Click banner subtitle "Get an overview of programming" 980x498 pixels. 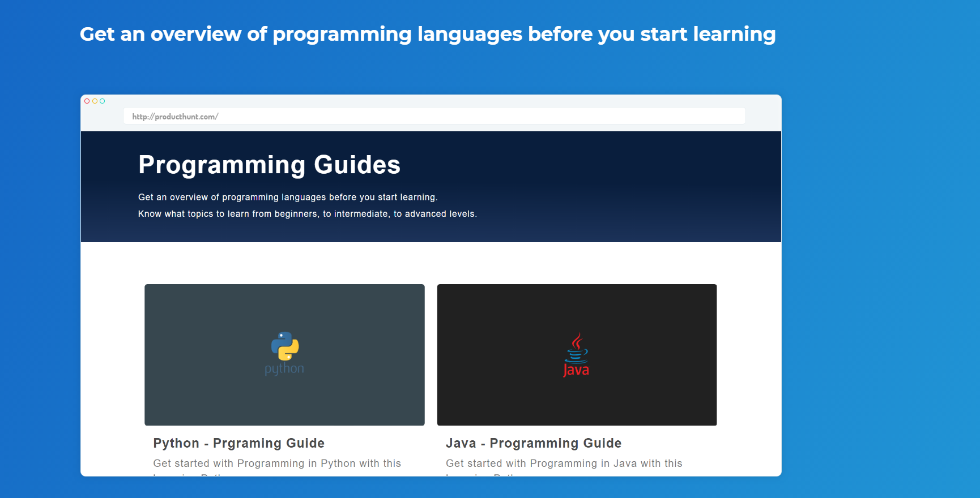[x=288, y=198]
